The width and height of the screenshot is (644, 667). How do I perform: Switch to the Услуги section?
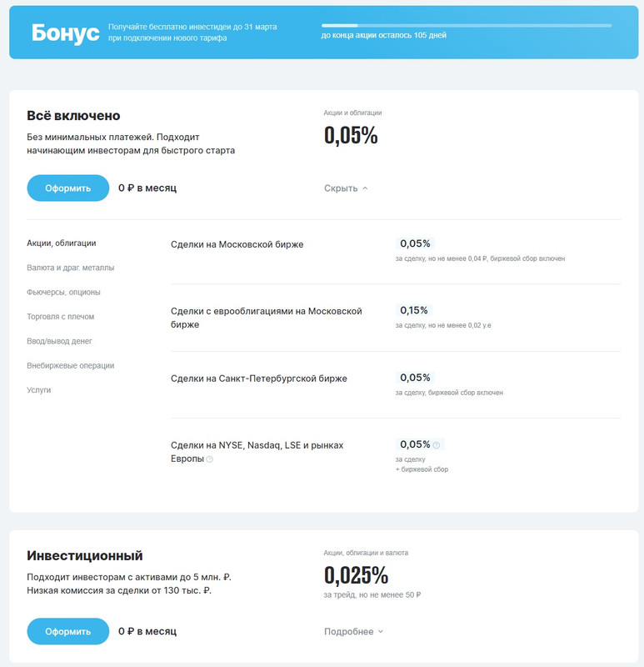[x=38, y=390]
